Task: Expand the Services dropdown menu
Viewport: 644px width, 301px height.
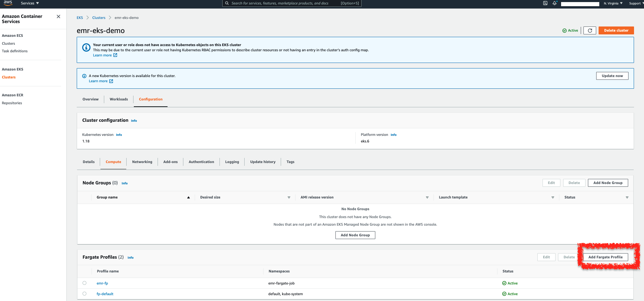Action: click(30, 3)
